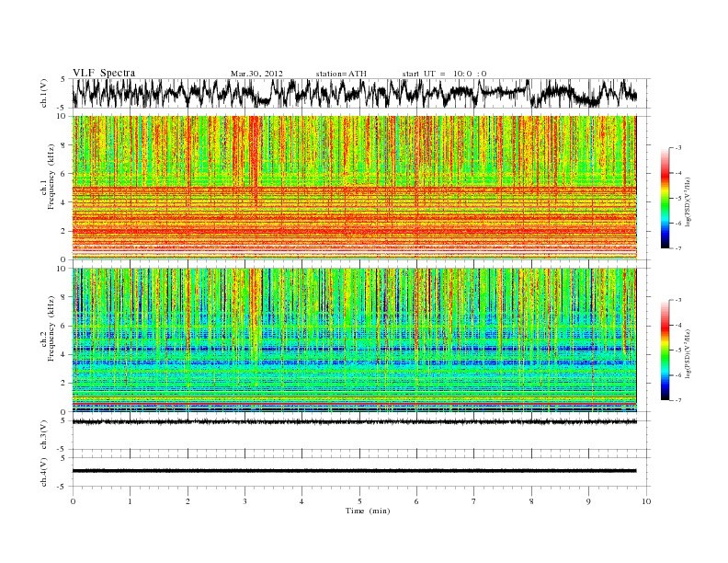Click the ch.1 spectrogram color scale bar

point(665,199)
